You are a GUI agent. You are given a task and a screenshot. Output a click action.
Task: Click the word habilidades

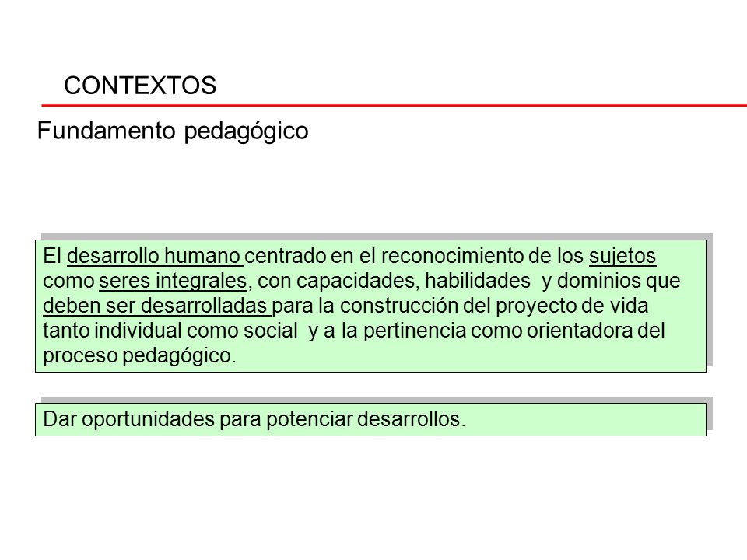tap(478, 281)
